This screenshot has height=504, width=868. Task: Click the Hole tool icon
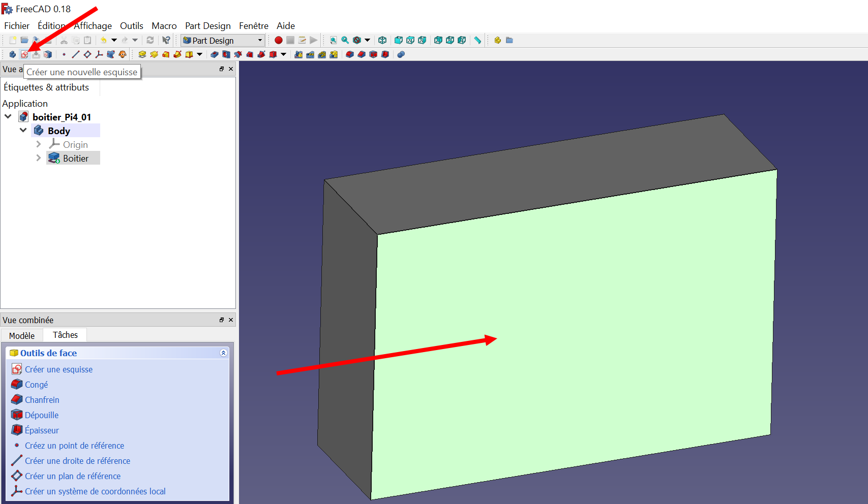pos(226,54)
